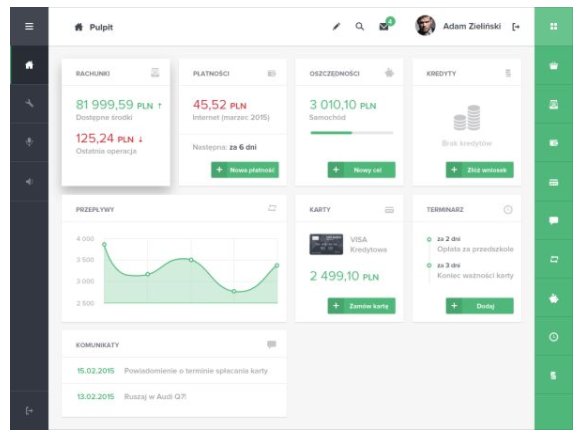Open the hamburger menu
Image resolution: width=581 pixels, height=439 pixels.
(x=29, y=26)
